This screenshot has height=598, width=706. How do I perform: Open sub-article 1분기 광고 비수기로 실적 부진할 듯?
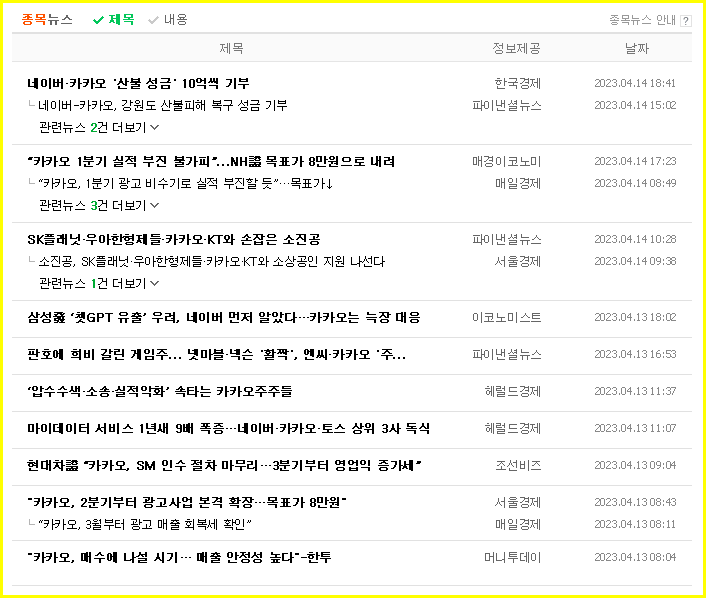(x=185, y=183)
